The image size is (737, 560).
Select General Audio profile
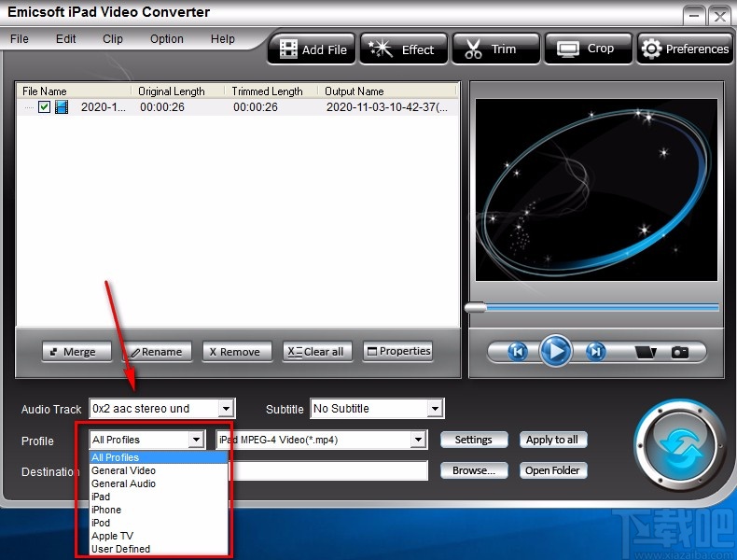pos(159,483)
